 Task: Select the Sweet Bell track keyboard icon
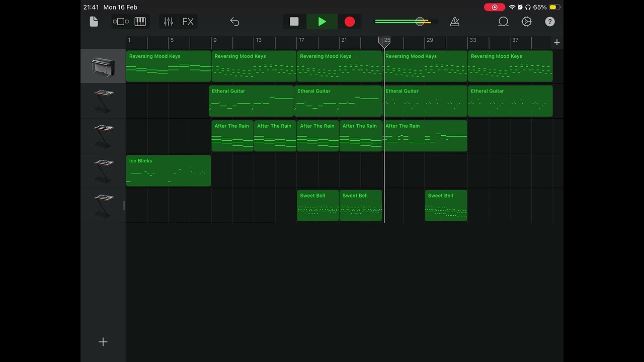(x=103, y=206)
